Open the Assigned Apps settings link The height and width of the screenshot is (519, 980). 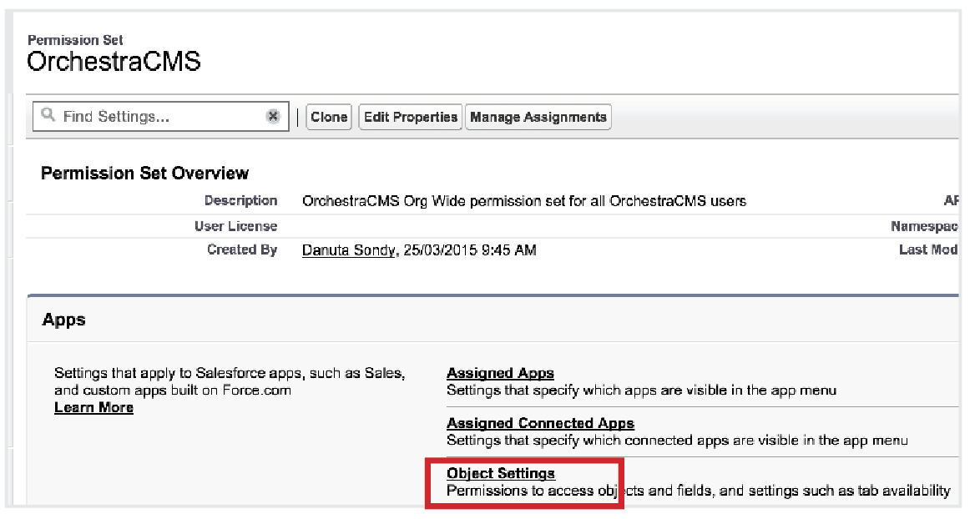(x=500, y=373)
